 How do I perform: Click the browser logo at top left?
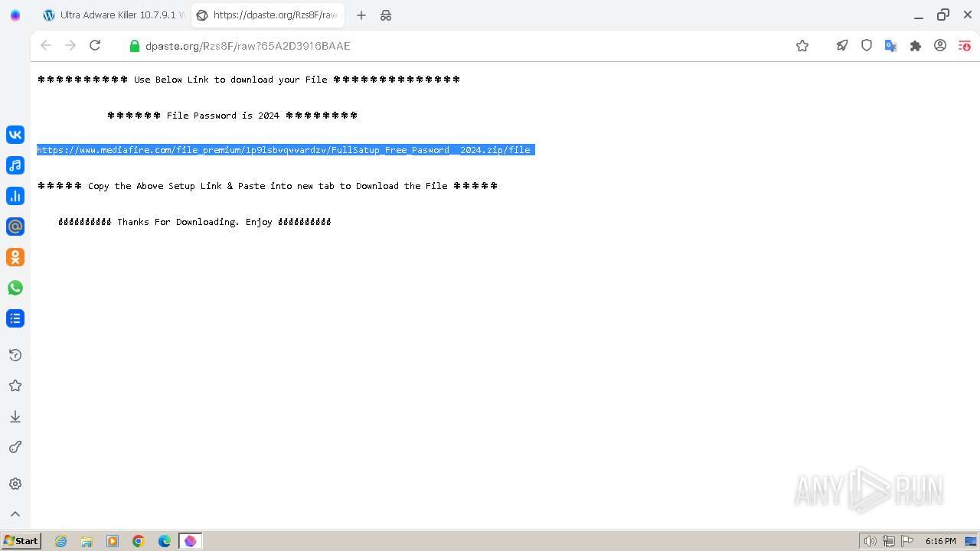15,15
